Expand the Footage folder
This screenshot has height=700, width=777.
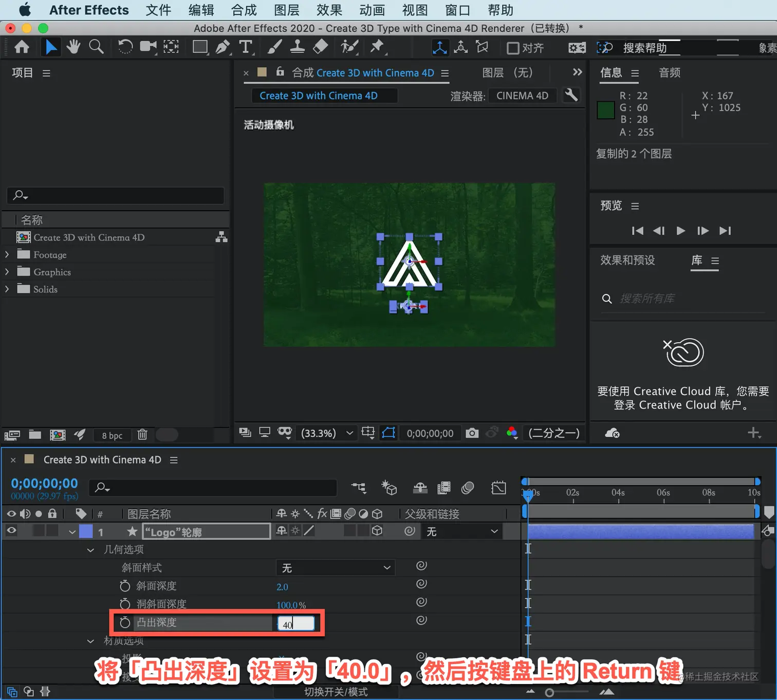[7, 254]
